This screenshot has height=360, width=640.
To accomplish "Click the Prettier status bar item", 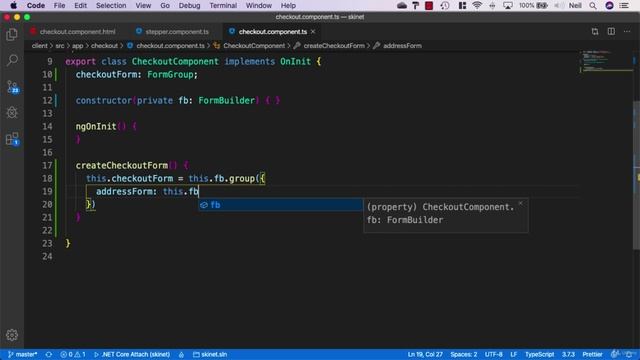I will 592,354.
